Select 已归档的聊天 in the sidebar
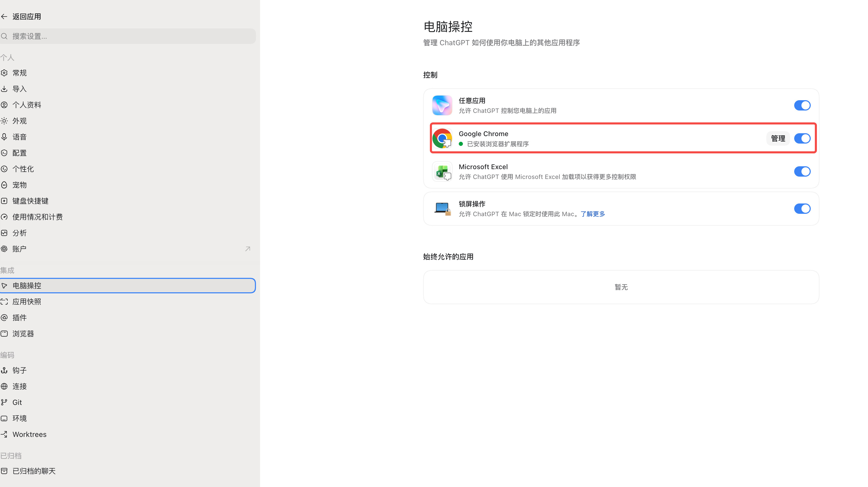The image size is (868, 487). click(128, 471)
